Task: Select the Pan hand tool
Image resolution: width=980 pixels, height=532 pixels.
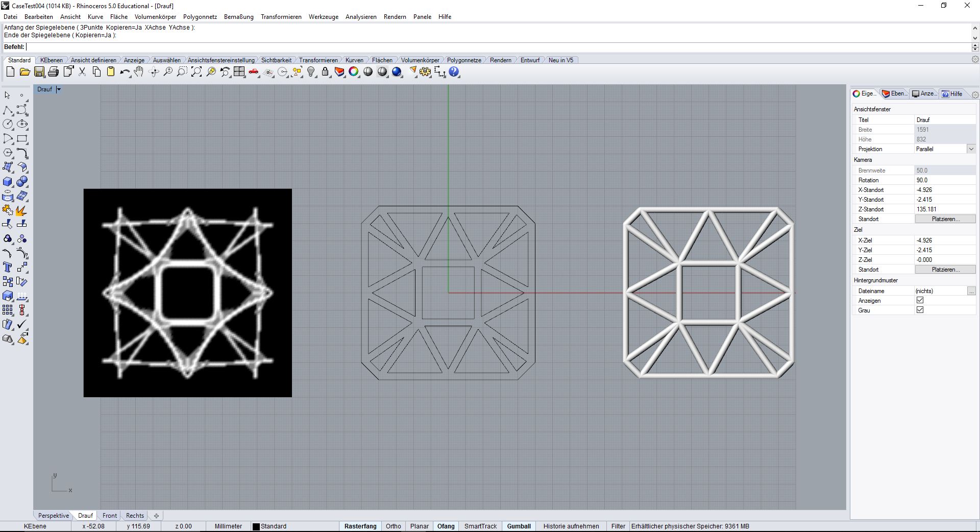Action: coord(139,72)
